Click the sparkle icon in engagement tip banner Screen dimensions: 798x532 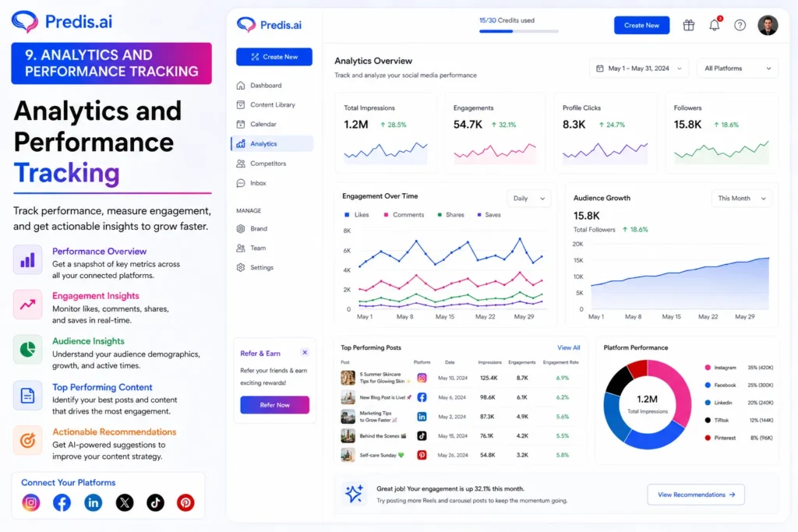point(354,494)
